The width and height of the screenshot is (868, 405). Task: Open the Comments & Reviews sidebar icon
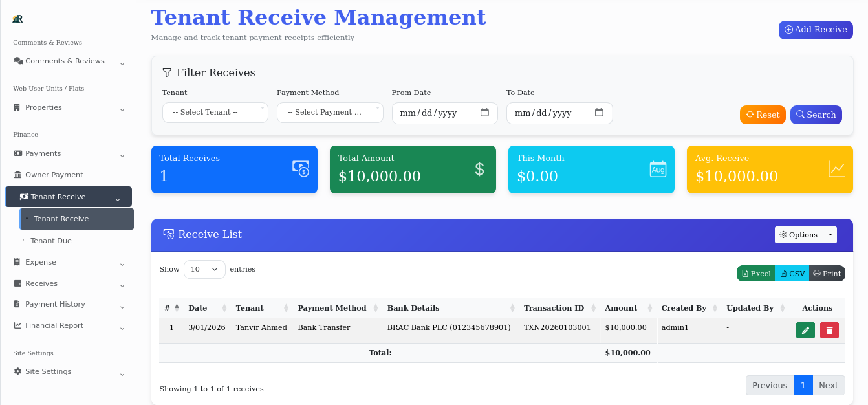19,61
